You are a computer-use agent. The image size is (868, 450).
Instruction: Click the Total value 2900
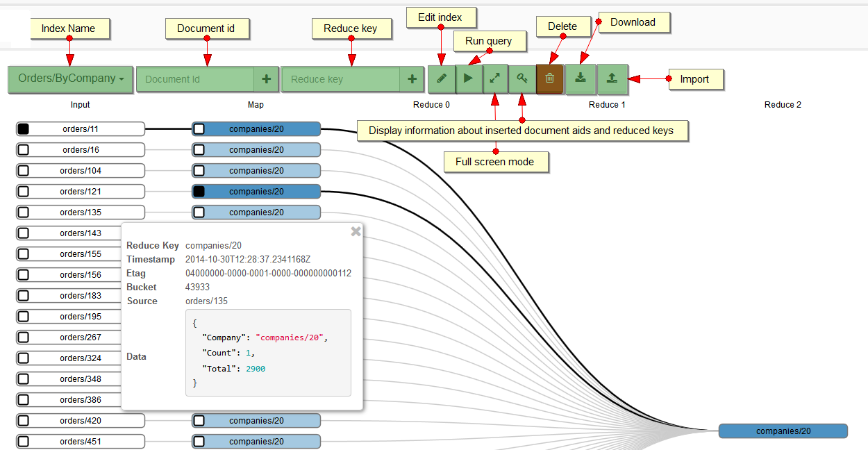pos(256,369)
